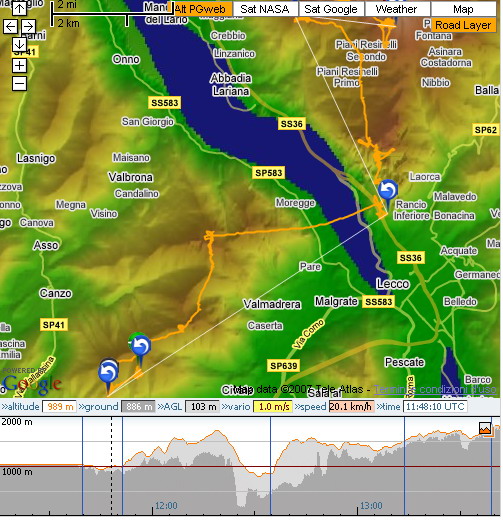Click the chart image icon in the altitude graph
The width and height of the screenshot is (503, 520).
tap(485, 428)
